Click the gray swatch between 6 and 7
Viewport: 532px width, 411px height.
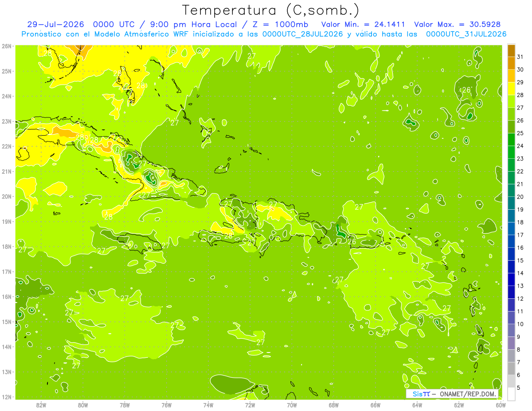[x=511, y=368]
